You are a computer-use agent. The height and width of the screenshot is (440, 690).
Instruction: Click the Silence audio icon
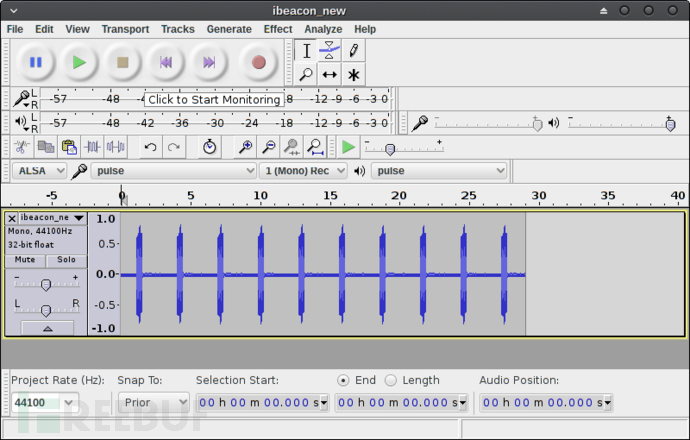pyautogui.click(x=116, y=147)
